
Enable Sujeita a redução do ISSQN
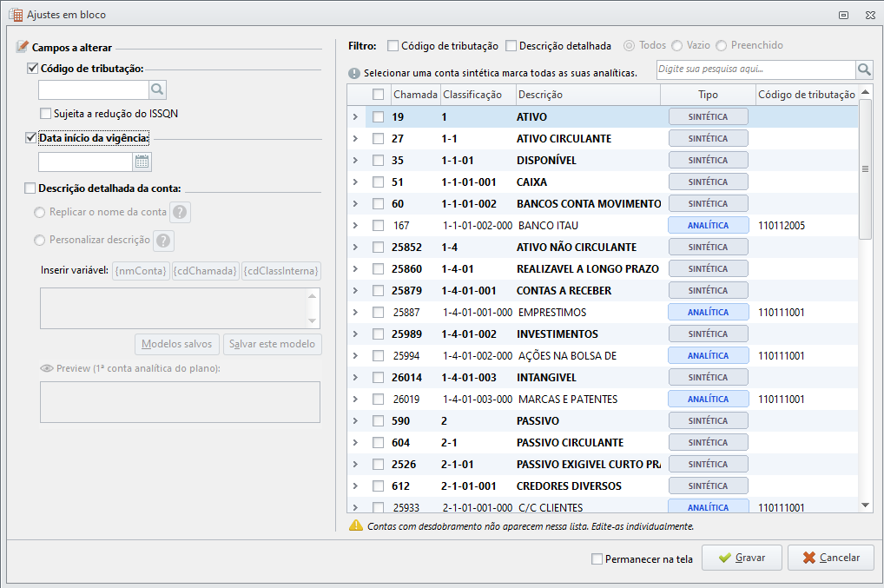pyautogui.click(x=46, y=113)
